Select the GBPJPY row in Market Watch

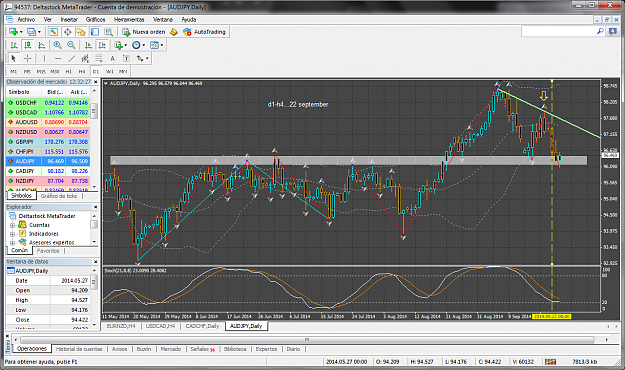click(48, 142)
